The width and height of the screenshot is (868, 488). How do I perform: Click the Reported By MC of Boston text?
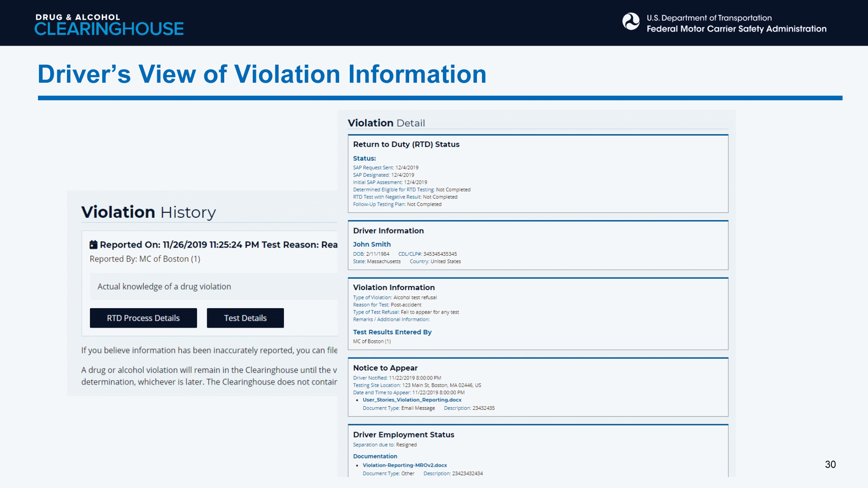(145, 259)
